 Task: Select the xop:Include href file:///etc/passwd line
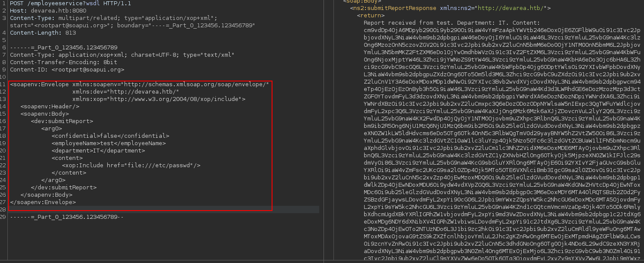pos(131,165)
